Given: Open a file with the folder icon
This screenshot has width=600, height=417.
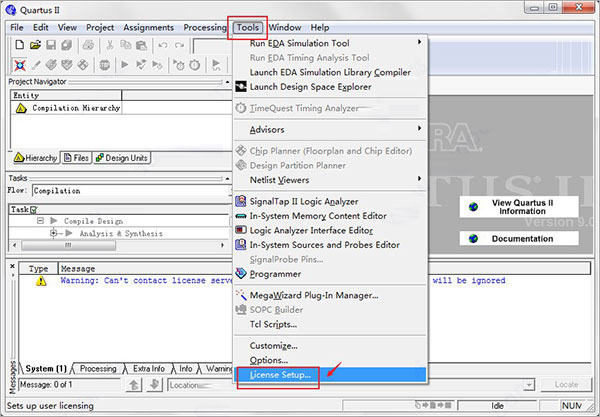Looking at the screenshot, I should [35, 45].
